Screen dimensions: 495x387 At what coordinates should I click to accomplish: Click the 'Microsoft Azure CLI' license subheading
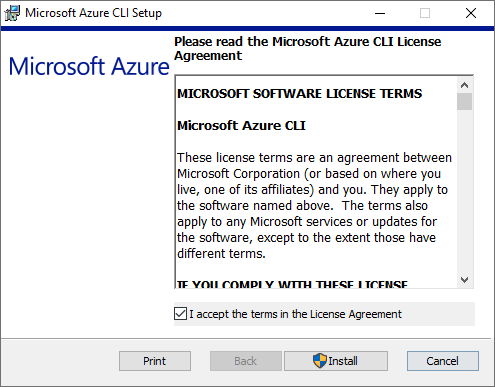point(241,126)
